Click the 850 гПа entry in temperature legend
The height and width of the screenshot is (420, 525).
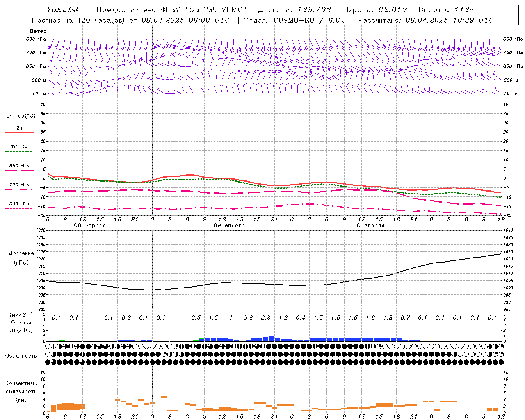[x=19, y=166]
